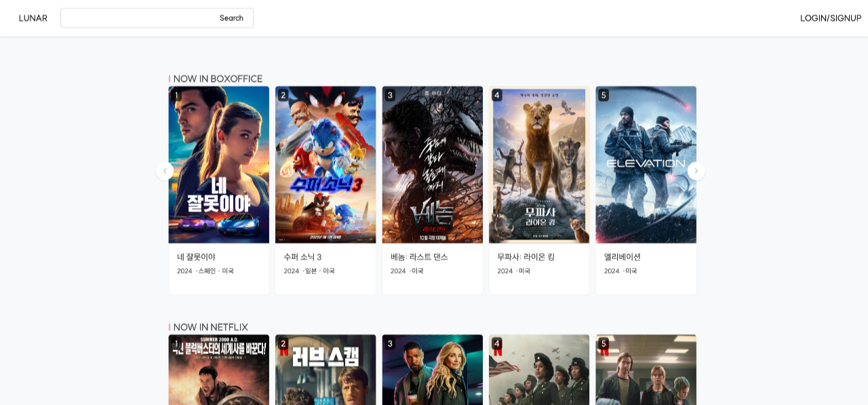Image resolution: width=868 pixels, height=405 pixels.
Task: Click the LUNAR logo link
Action: (33, 18)
